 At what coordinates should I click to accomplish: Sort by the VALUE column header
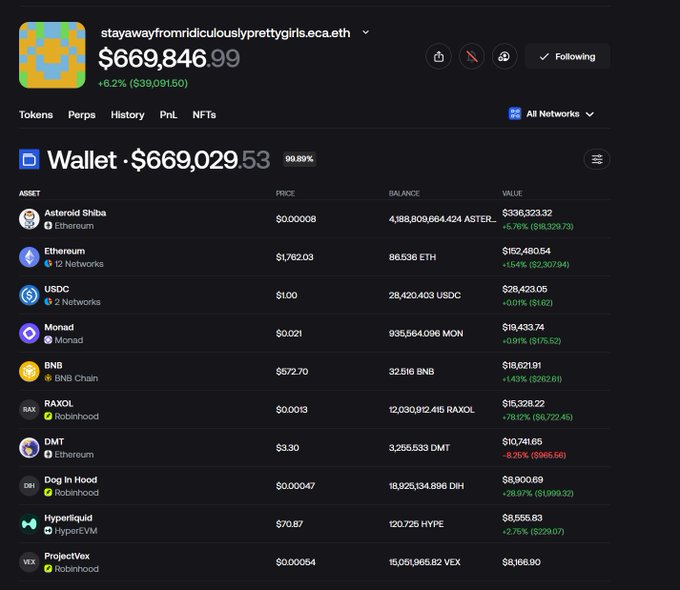coord(512,193)
